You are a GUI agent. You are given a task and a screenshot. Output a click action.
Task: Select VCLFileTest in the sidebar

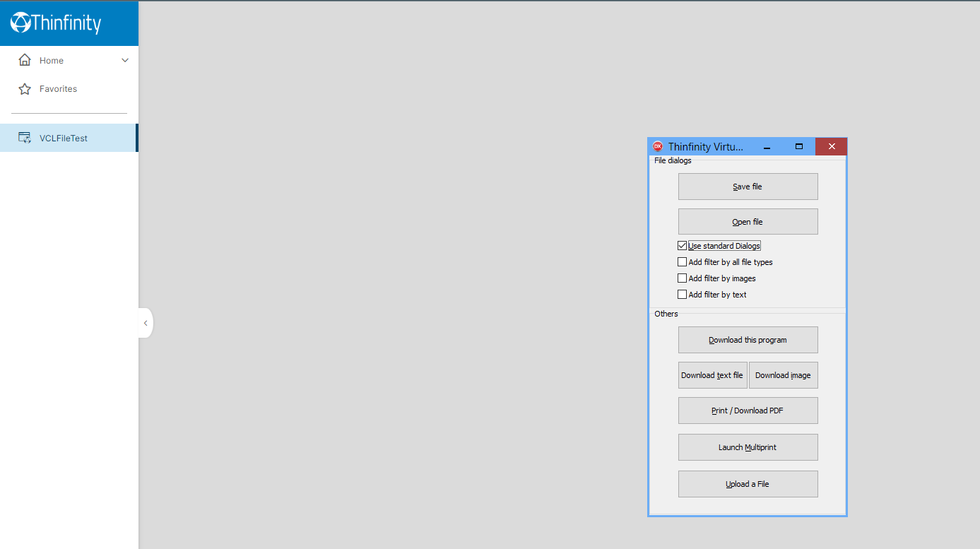pyautogui.click(x=69, y=138)
